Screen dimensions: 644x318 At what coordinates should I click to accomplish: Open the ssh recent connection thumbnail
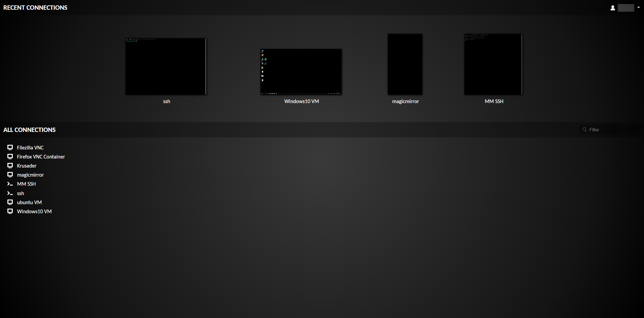tap(166, 66)
